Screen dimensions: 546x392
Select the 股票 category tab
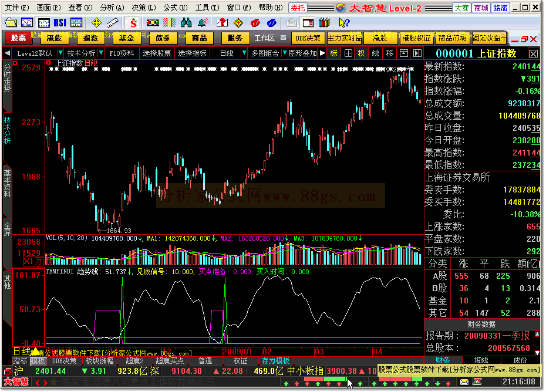[18, 38]
